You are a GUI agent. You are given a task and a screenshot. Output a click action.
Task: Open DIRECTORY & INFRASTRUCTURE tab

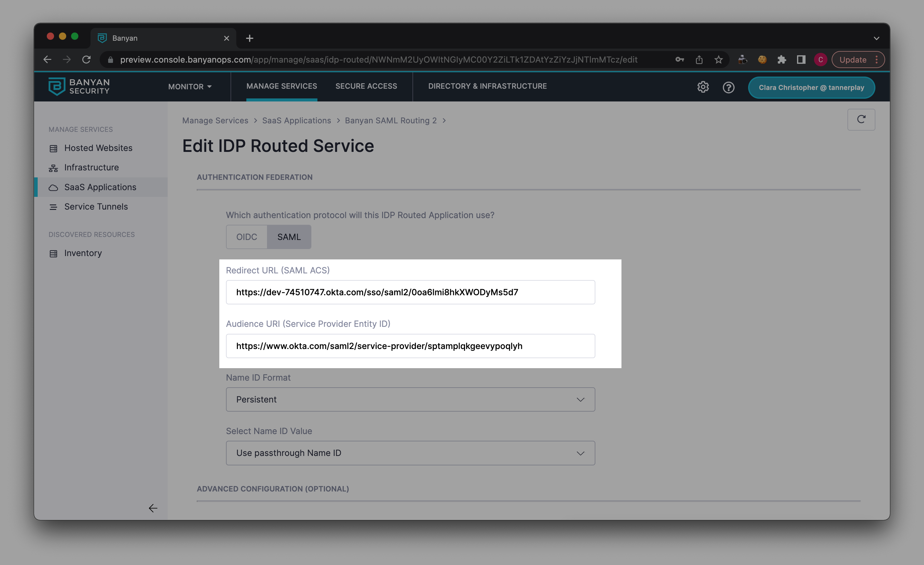tap(487, 86)
